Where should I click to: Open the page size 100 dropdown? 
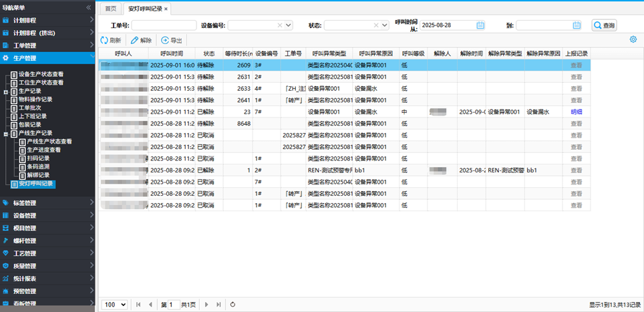pyautogui.click(x=114, y=305)
